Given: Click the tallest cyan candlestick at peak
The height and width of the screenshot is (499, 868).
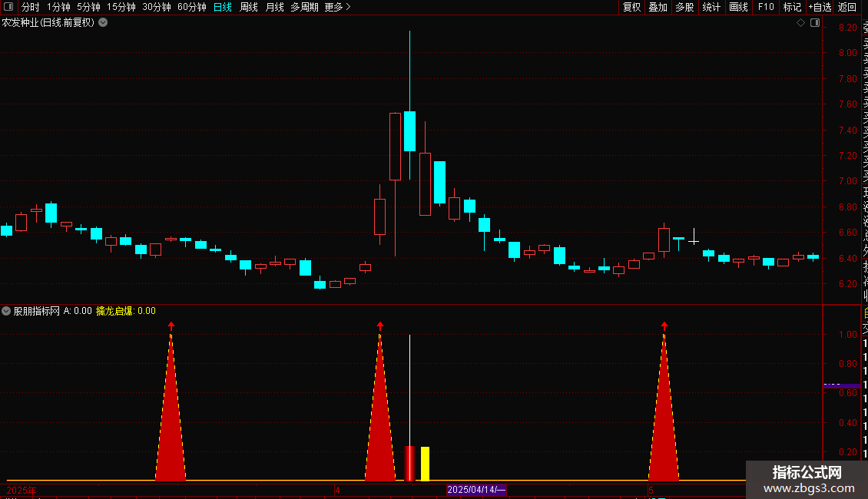Looking at the screenshot, I should [409, 131].
